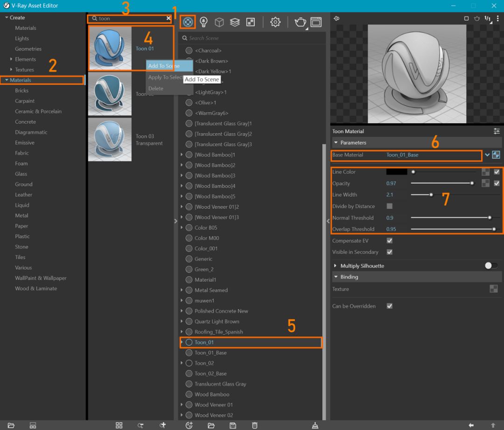The image size is (504, 430).
Task: Click the square icon above the material preview
Action: (x=466, y=18)
